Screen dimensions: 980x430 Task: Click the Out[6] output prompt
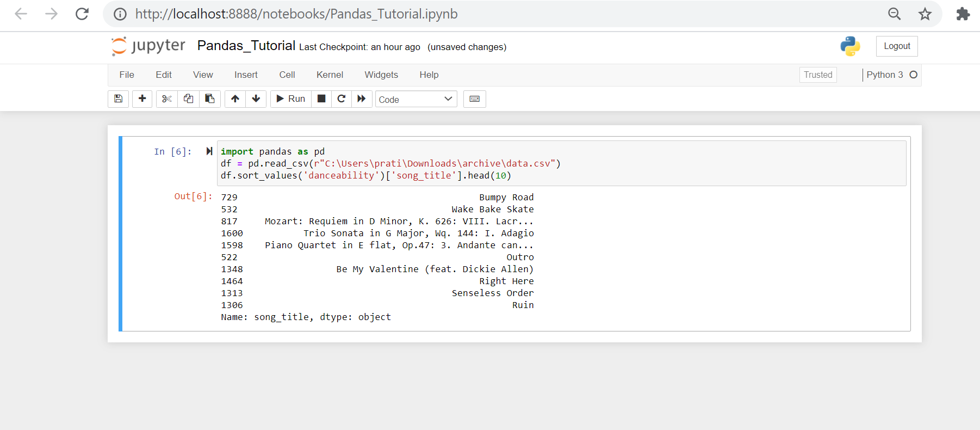[x=193, y=196]
